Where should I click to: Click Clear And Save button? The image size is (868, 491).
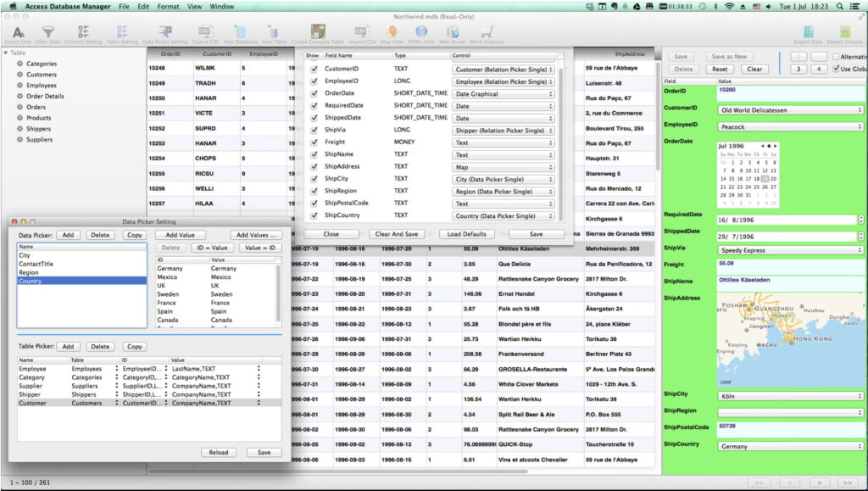tap(397, 234)
